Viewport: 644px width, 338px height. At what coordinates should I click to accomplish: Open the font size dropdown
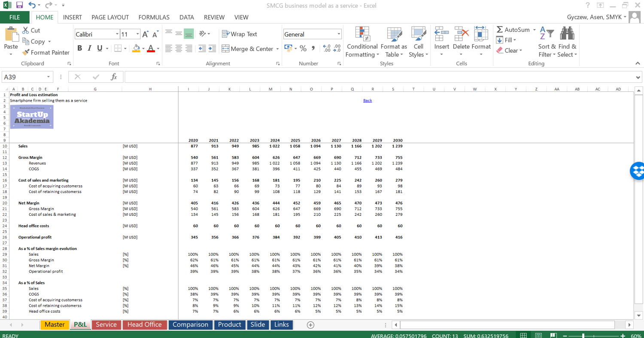click(137, 33)
